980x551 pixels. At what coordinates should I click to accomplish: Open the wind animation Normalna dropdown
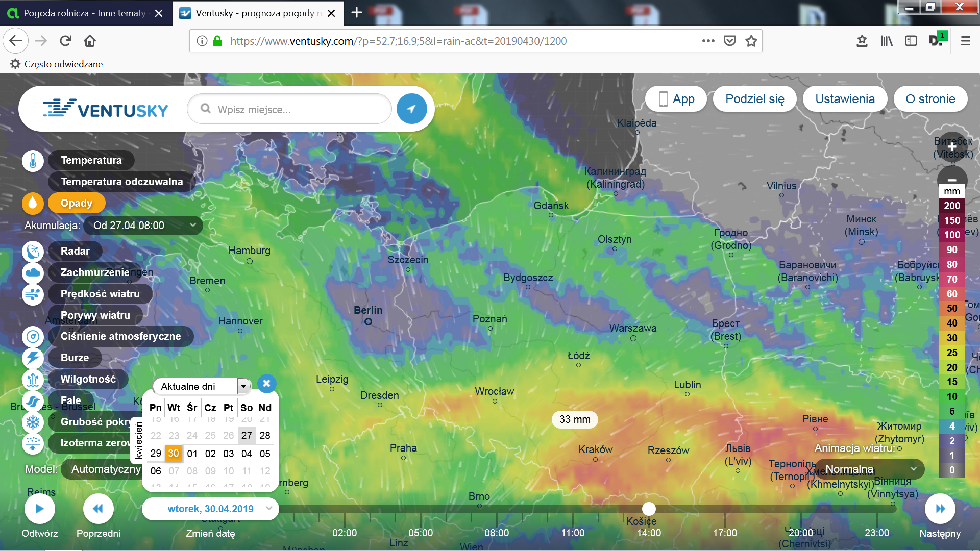pos(870,469)
